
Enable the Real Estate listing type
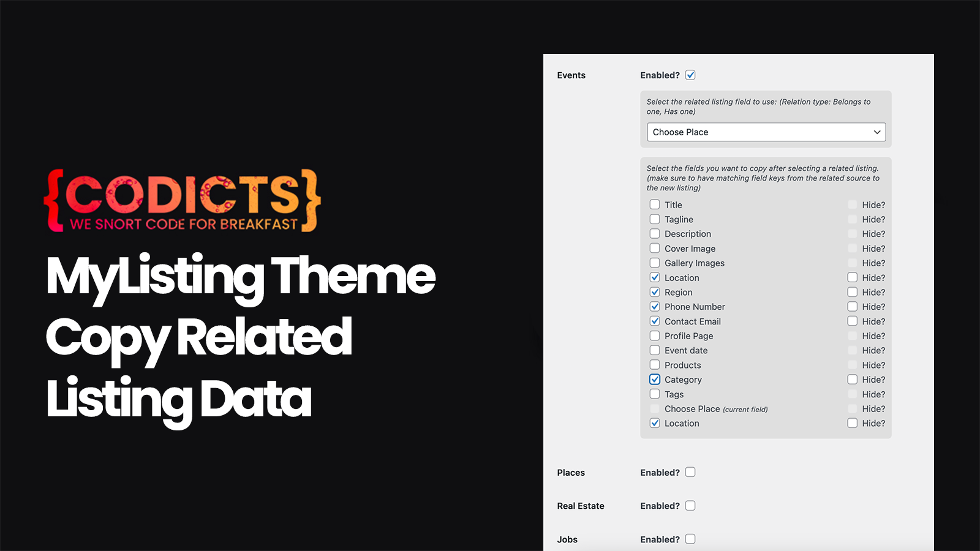(690, 506)
